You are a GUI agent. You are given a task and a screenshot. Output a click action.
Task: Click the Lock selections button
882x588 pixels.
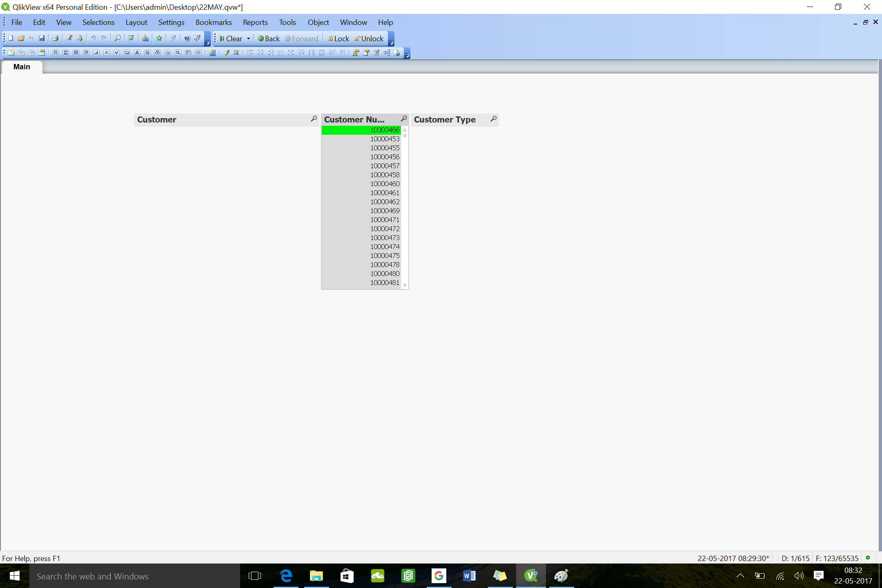pos(339,39)
